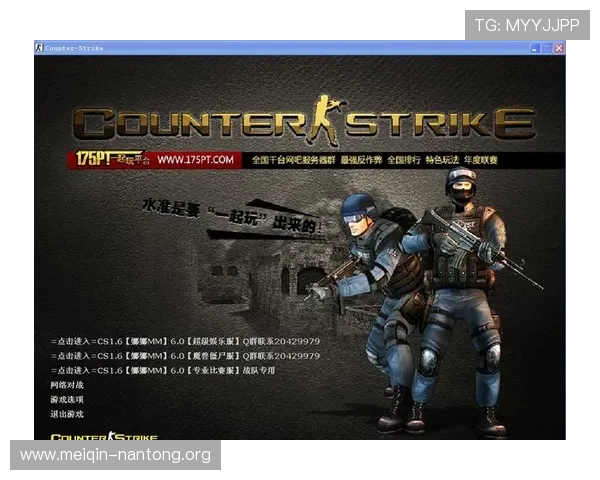The image size is (600, 480).
Task: Minimize the Counter-Strike window
Action: click(535, 47)
